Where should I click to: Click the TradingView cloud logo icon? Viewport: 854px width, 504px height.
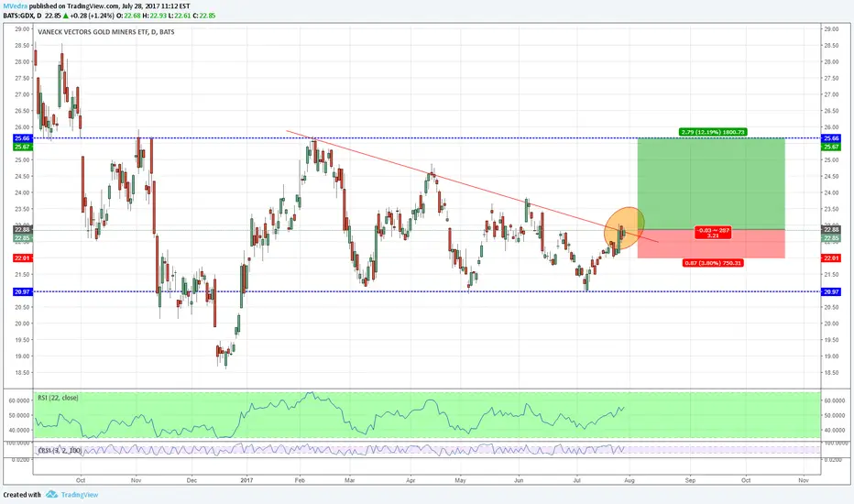click(x=51, y=495)
